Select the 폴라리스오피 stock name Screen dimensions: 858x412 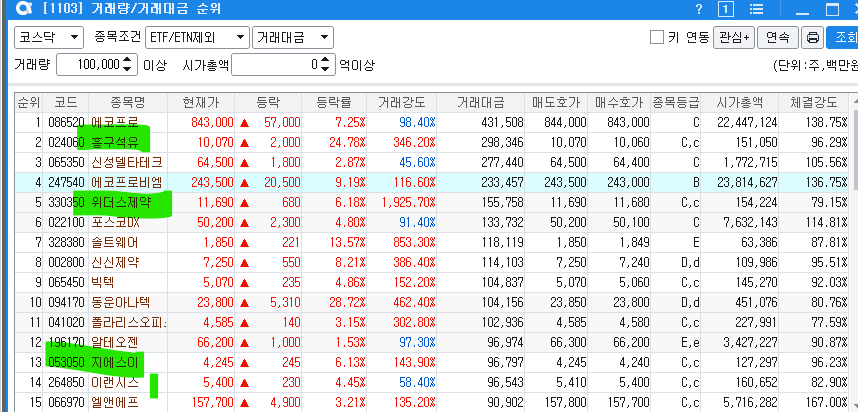click(x=129, y=323)
